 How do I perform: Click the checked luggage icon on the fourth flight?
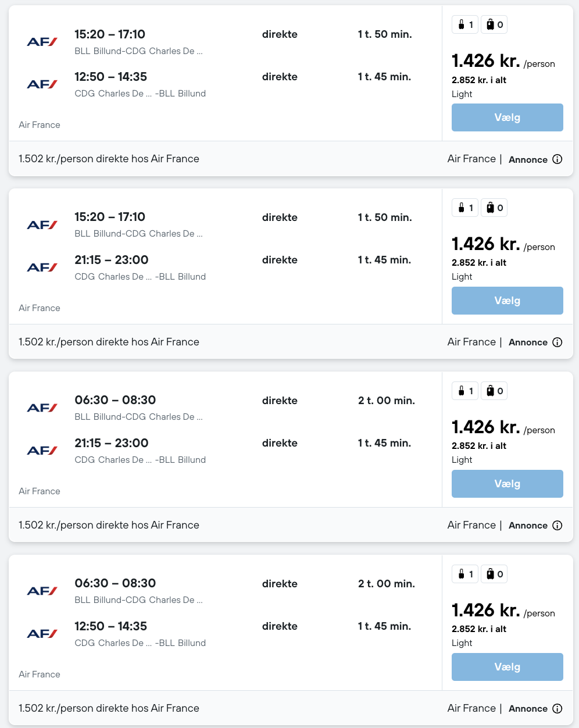[x=491, y=574]
